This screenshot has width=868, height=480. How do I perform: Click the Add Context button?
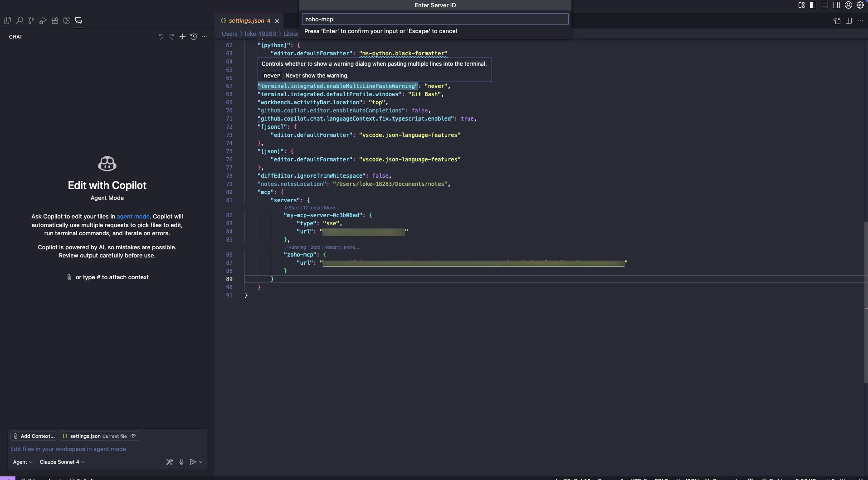[34, 436]
